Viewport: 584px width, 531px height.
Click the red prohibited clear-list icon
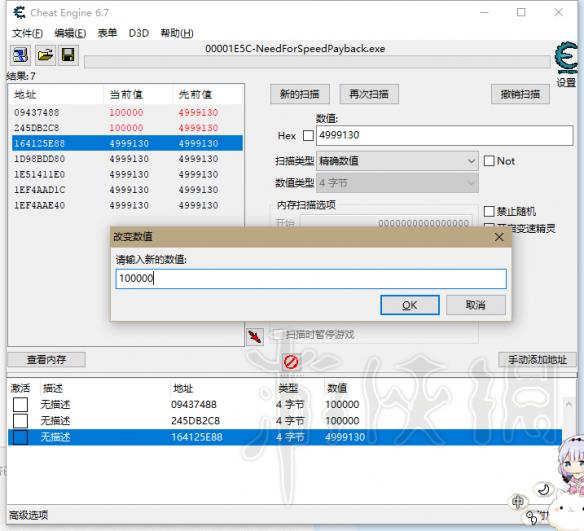[x=291, y=362]
